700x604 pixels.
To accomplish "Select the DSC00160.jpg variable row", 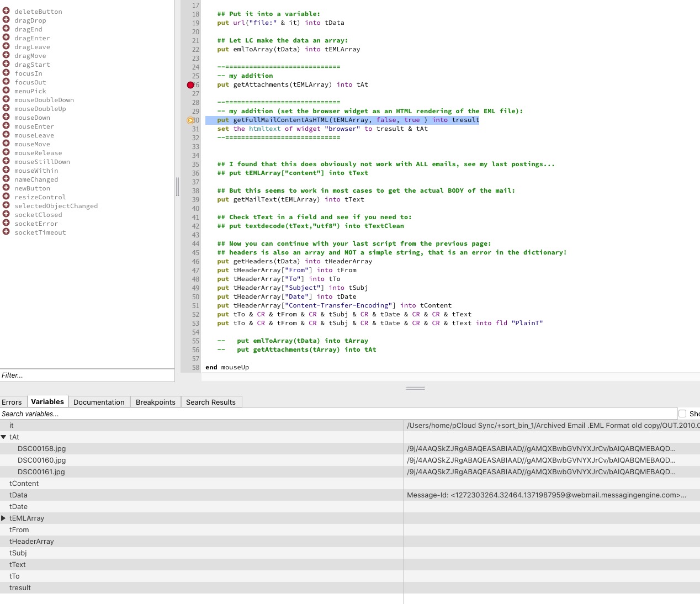I will [42, 460].
